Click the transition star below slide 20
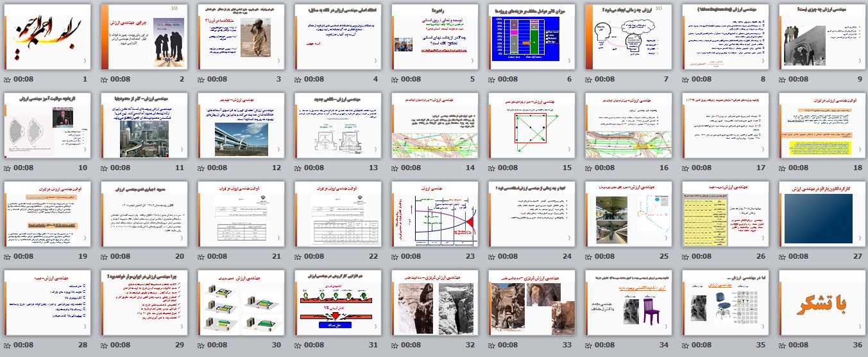868x357 pixels. [x=104, y=257]
